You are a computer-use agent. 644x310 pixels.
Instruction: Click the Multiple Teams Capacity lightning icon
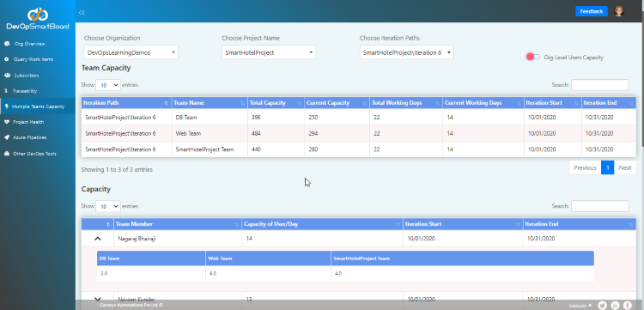coord(6,106)
